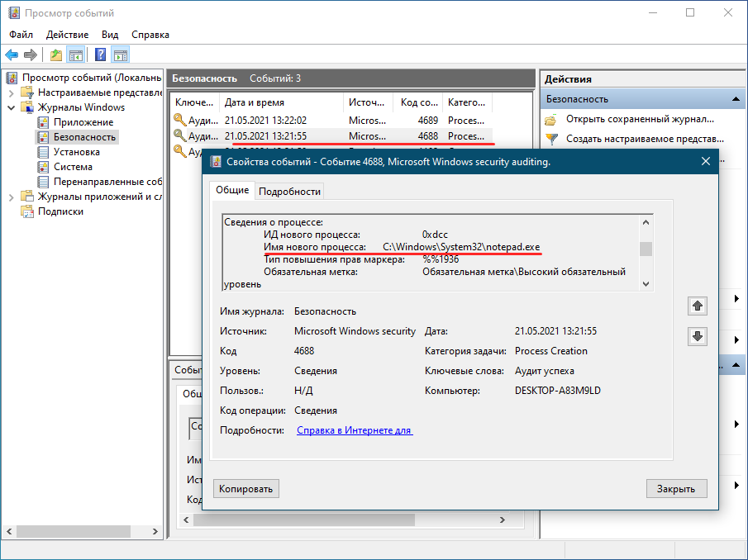Image resolution: width=748 pixels, height=560 pixels.
Task: Open Help via the blue question-mark icon
Action: point(100,55)
